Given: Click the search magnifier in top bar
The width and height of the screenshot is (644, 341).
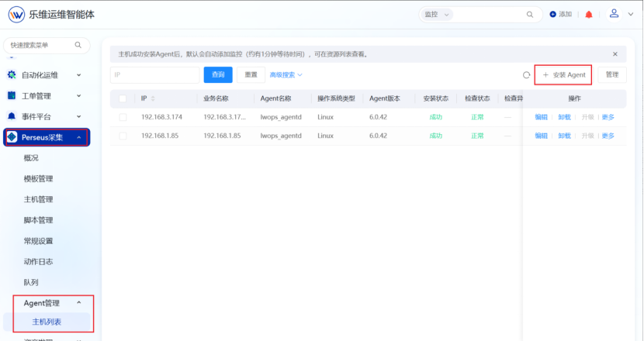Looking at the screenshot, I should 530,15.
